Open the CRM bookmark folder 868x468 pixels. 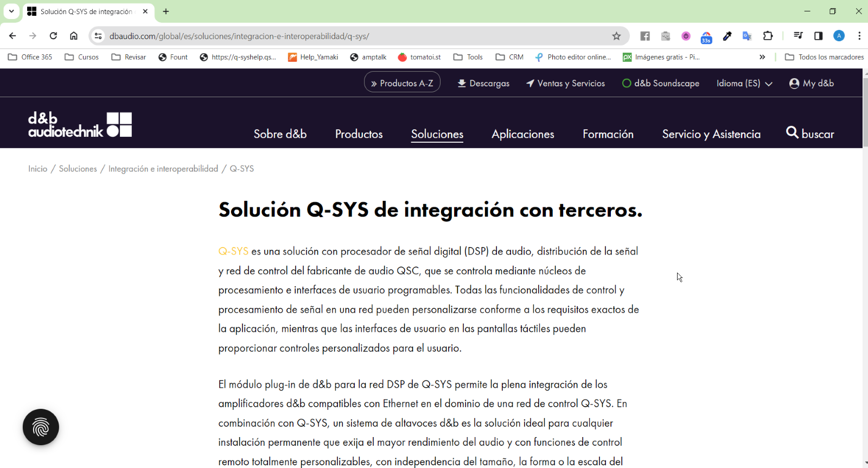click(509, 57)
